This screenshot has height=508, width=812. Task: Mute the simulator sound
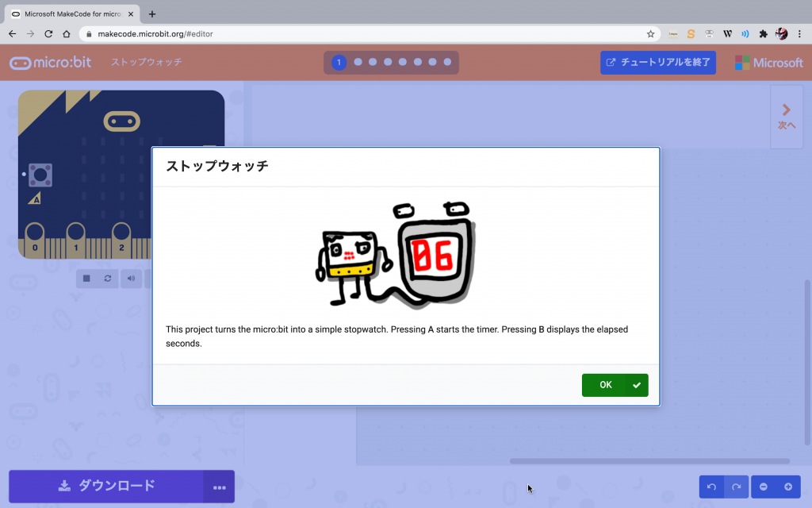[x=130, y=279]
